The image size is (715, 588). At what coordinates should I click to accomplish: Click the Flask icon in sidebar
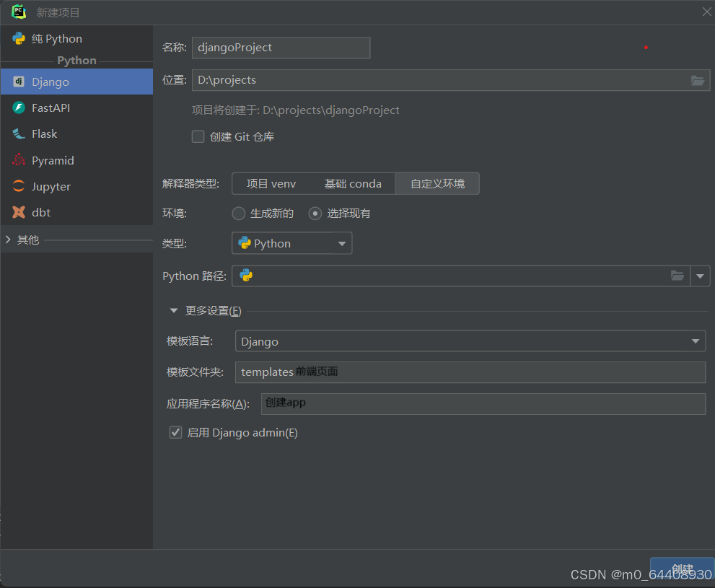click(19, 133)
